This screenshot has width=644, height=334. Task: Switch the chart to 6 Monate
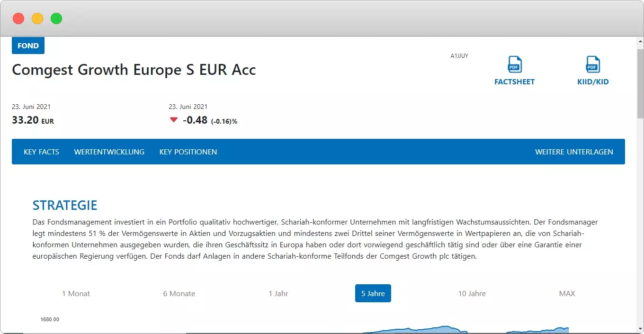coord(179,294)
